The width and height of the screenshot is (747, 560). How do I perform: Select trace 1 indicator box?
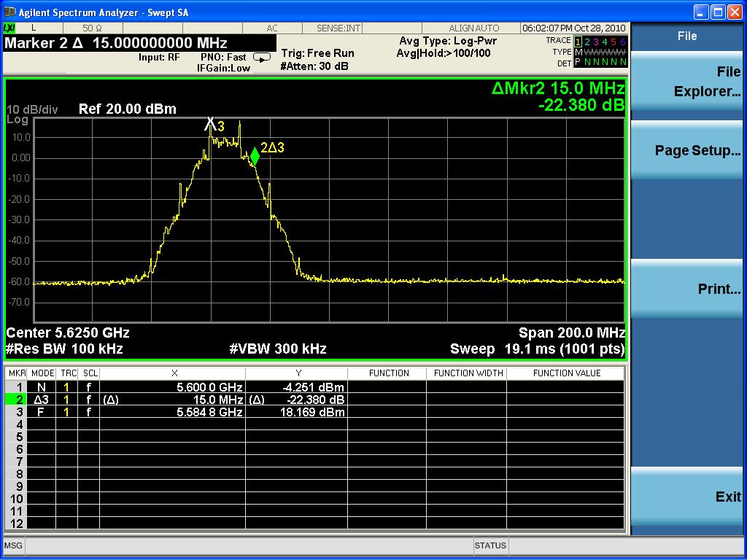click(578, 41)
